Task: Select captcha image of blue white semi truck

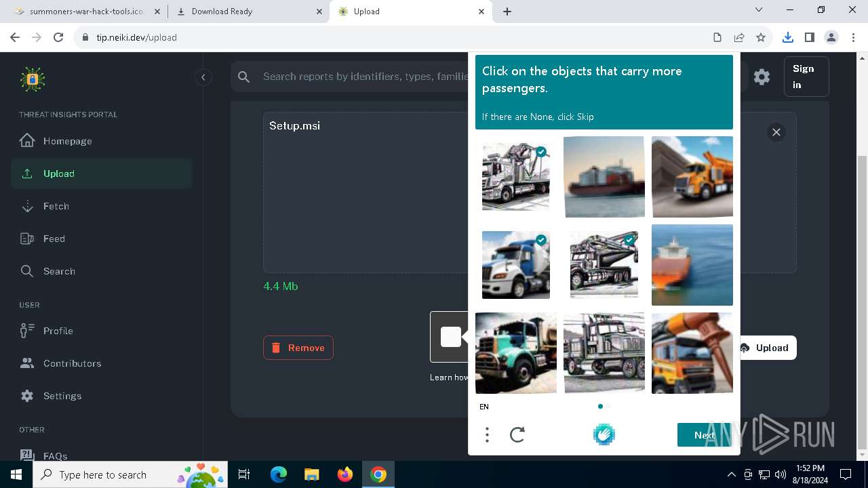Action: 516,265
